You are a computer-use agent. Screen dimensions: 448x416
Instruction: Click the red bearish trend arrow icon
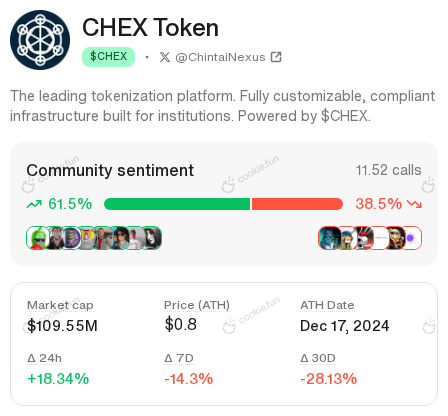click(415, 204)
